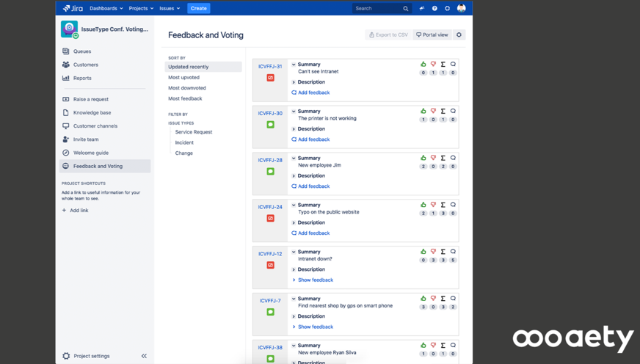Open the Projects dropdown menu
Viewport: 640px width, 364px height.
tap(141, 9)
